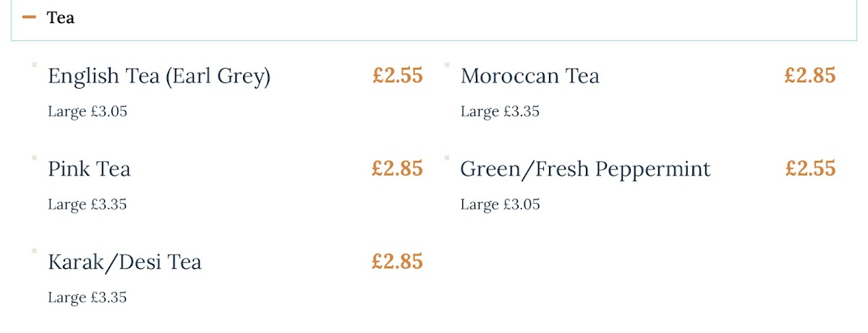Click the £2.85 price beside Pink Tea

coord(398,168)
